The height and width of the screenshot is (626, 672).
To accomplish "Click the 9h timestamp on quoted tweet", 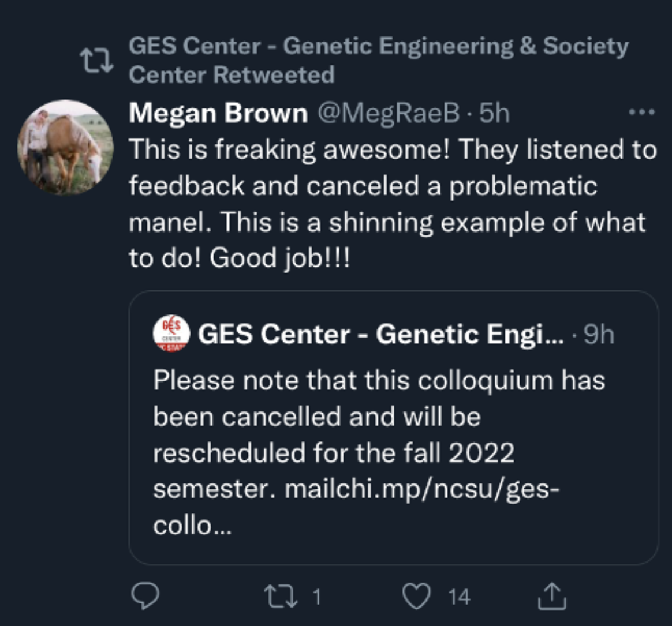I will (599, 335).
